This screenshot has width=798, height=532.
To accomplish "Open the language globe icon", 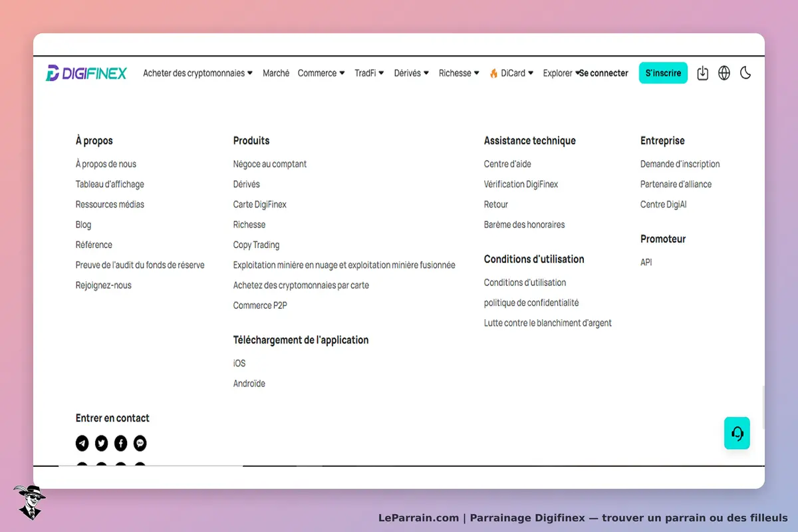I will coord(724,73).
